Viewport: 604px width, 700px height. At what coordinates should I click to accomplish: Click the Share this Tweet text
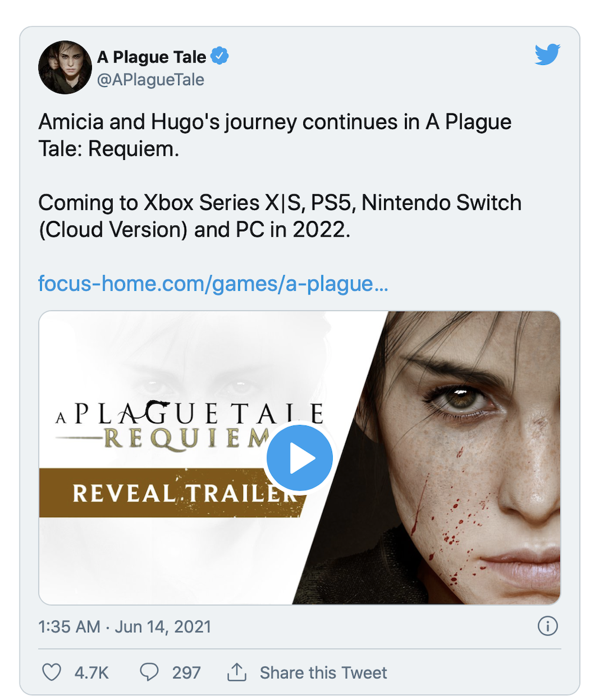pyautogui.click(x=323, y=672)
